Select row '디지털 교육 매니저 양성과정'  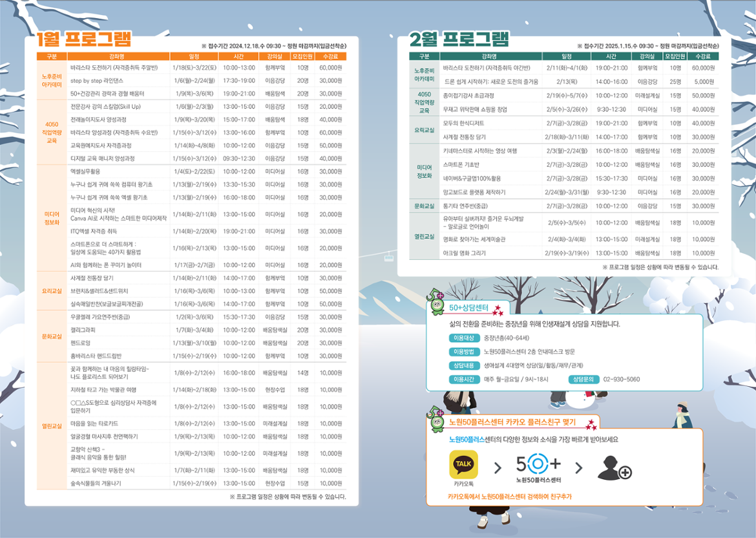207,158
